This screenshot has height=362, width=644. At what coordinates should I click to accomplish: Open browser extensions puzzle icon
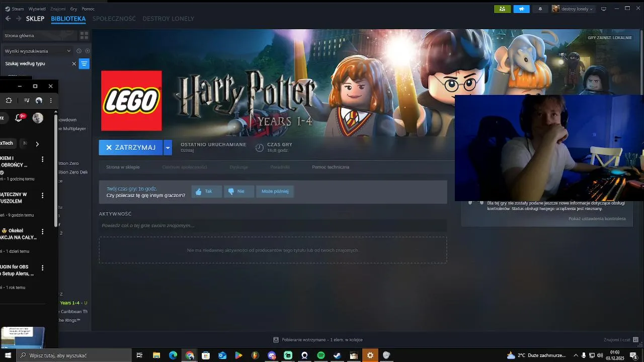9,101
